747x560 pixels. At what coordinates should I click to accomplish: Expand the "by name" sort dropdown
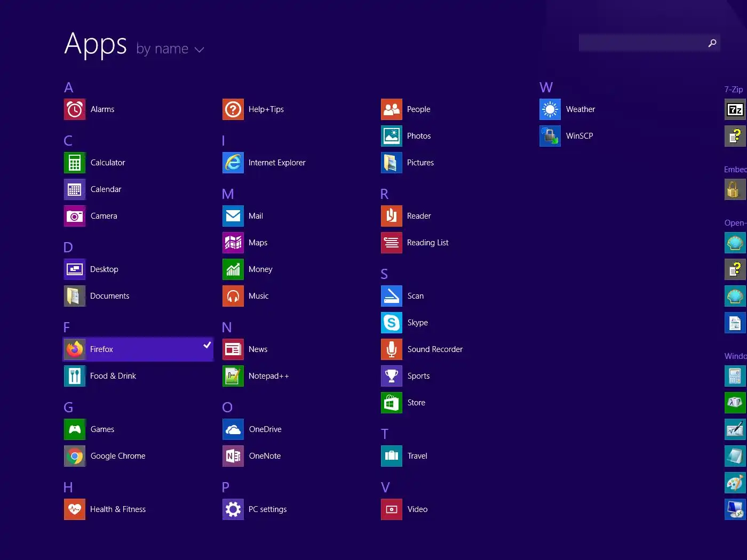pos(170,49)
